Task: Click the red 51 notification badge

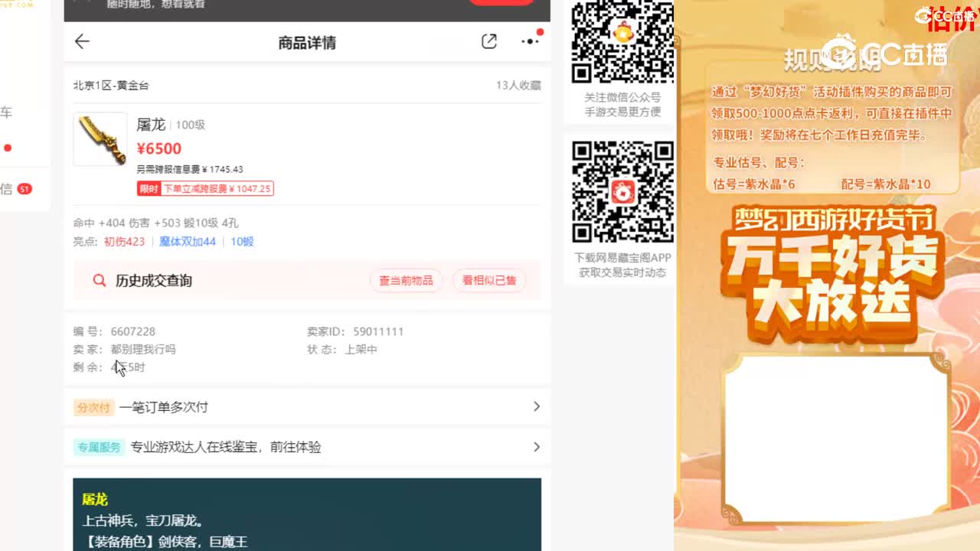Action: coord(24,189)
